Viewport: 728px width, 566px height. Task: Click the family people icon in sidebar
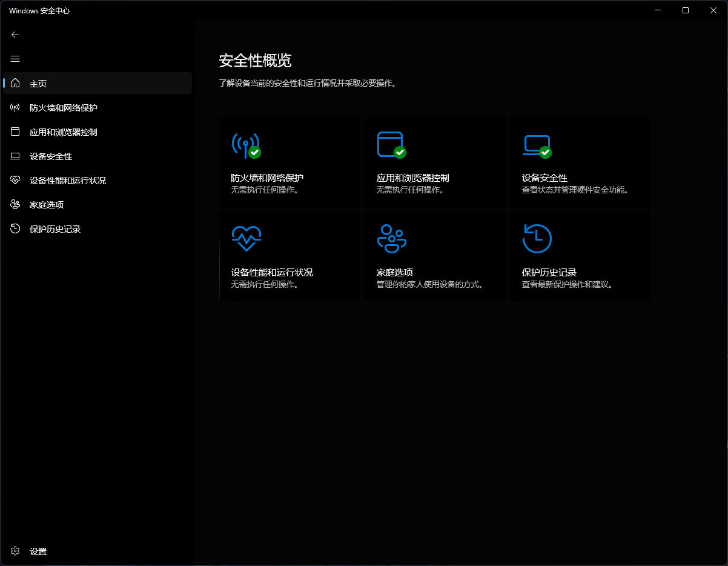coord(15,204)
